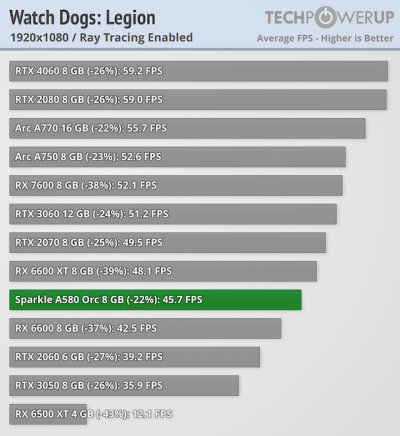Click the RX 6600 XT 8 GB bar

pos(163,271)
